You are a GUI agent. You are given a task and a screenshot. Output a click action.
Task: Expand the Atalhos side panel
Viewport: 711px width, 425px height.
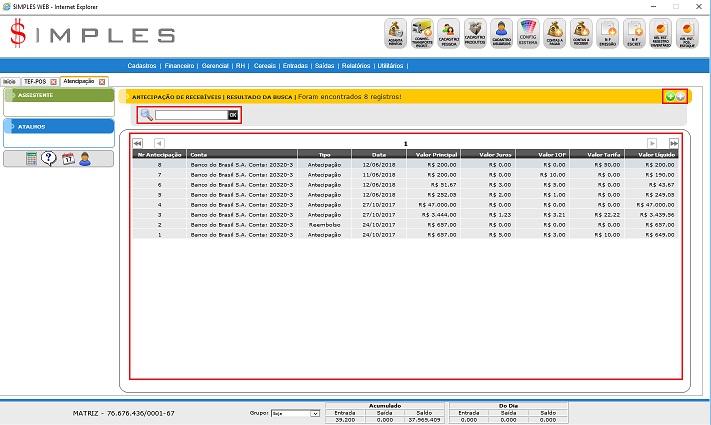click(58, 127)
